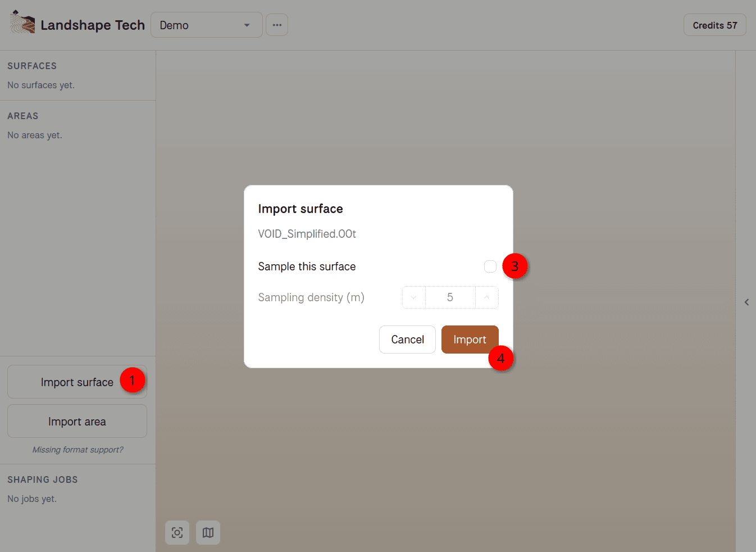Image resolution: width=756 pixels, height=552 pixels.
Task: Open the Demo project dropdown
Action: pos(207,25)
